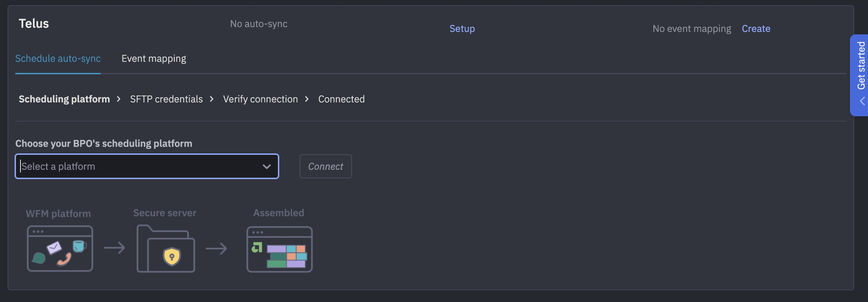
Task: Click the Create event mapping link
Action: [x=756, y=28]
